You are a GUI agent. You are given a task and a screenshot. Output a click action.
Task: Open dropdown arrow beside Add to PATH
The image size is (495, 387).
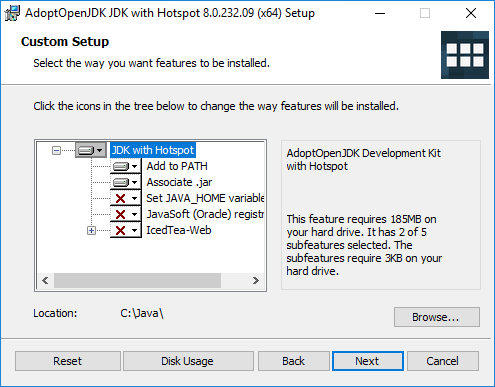tap(134, 166)
